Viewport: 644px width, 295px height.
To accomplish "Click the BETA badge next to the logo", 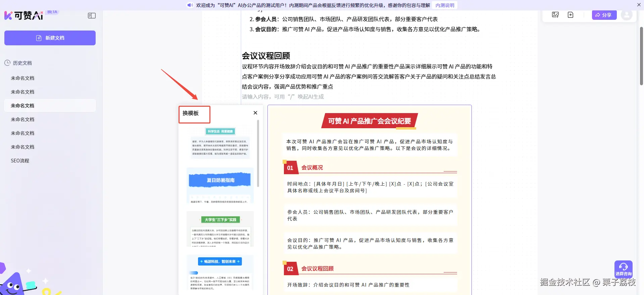I will [52, 12].
